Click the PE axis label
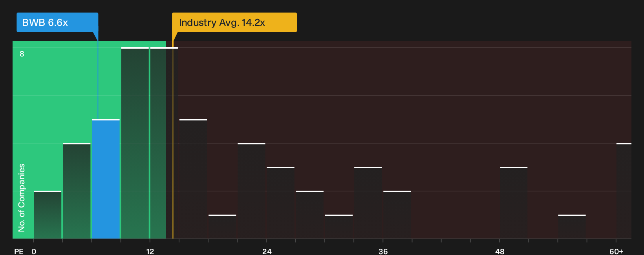The height and width of the screenshot is (255, 644). click(19, 251)
